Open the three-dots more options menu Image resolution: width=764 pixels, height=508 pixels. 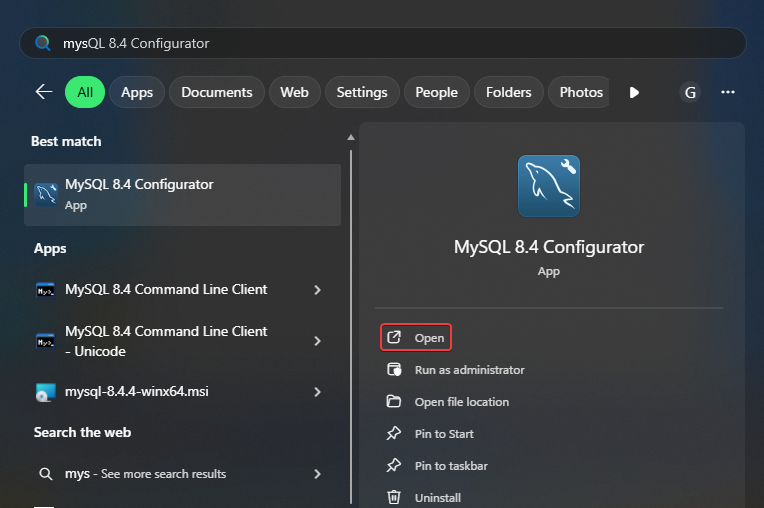click(x=728, y=92)
